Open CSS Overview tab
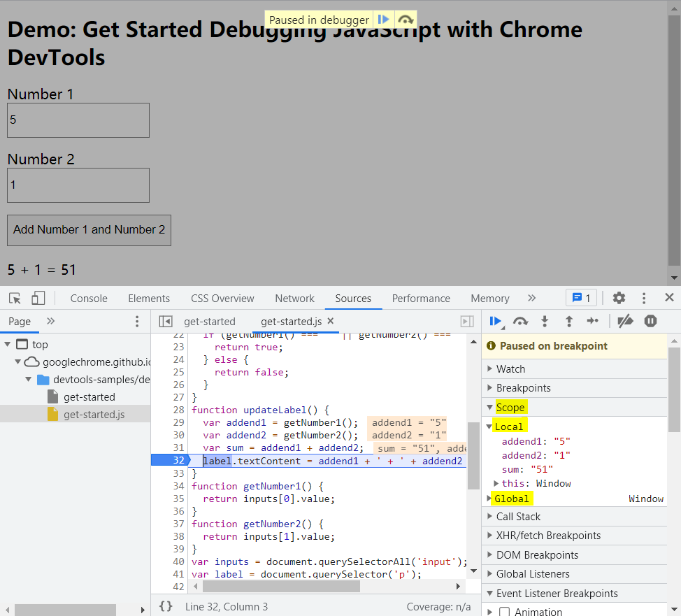The height and width of the screenshot is (616, 681). [x=222, y=299]
